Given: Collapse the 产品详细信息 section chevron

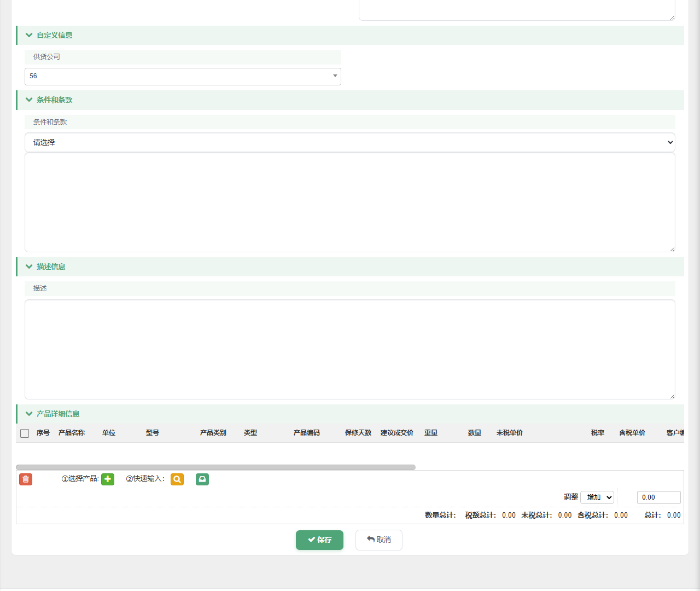Looking at the screenshot, I should [29, 414].
